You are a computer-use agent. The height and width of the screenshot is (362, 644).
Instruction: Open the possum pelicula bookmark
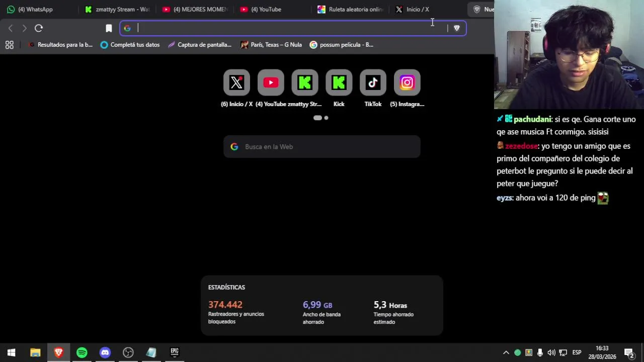(342, 45)
